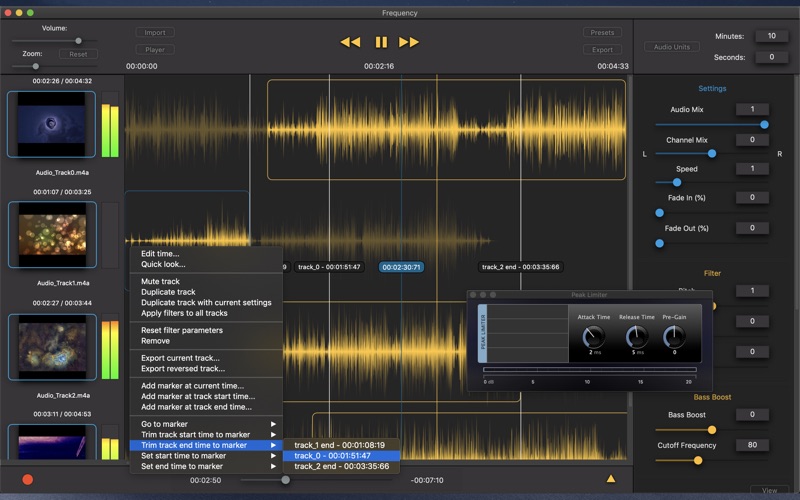Select Mute track in the context menu
This screenshot has height=500, width=800.
pos(206,281)
